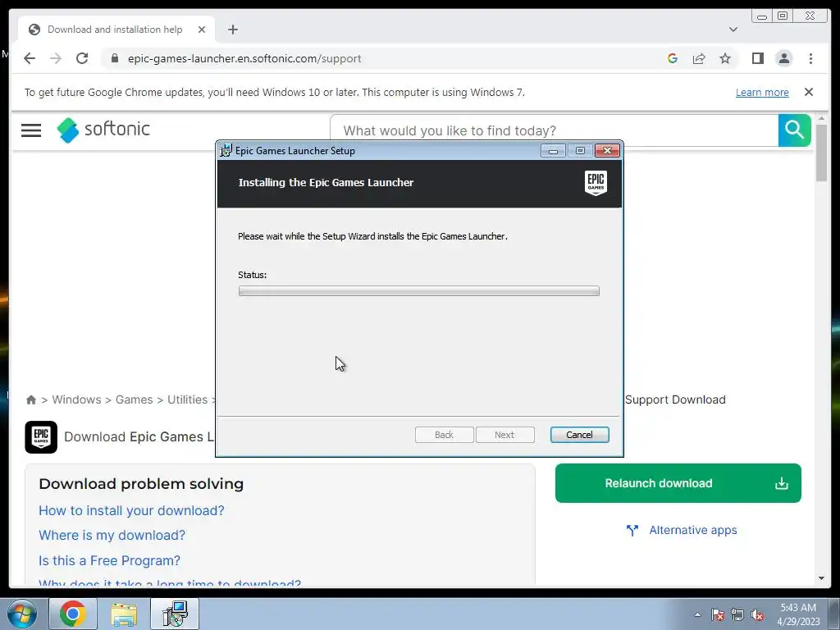Image resolution: width=840 pixels, height=630 pixels.
Task: Open the tab search dropdown arrow
Action: click(733, 30)
